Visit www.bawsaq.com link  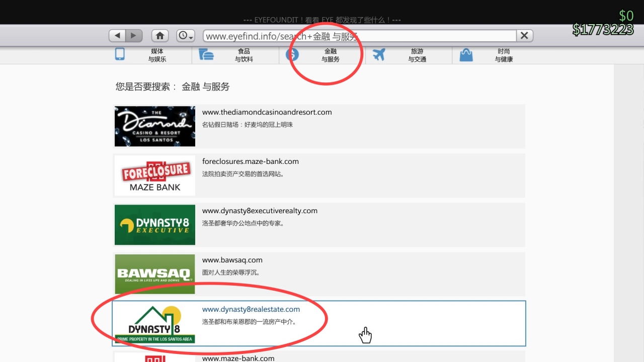[232, 260]
